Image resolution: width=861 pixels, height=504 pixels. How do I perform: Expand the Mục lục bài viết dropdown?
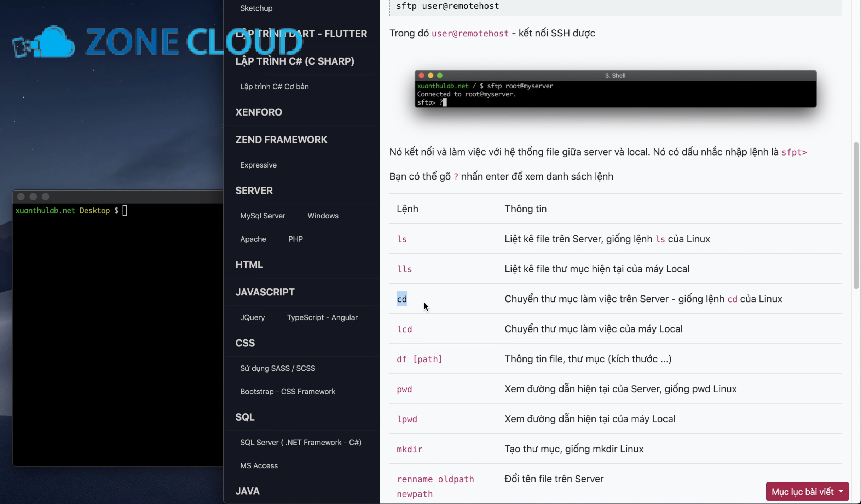click(x=807, y=492)
